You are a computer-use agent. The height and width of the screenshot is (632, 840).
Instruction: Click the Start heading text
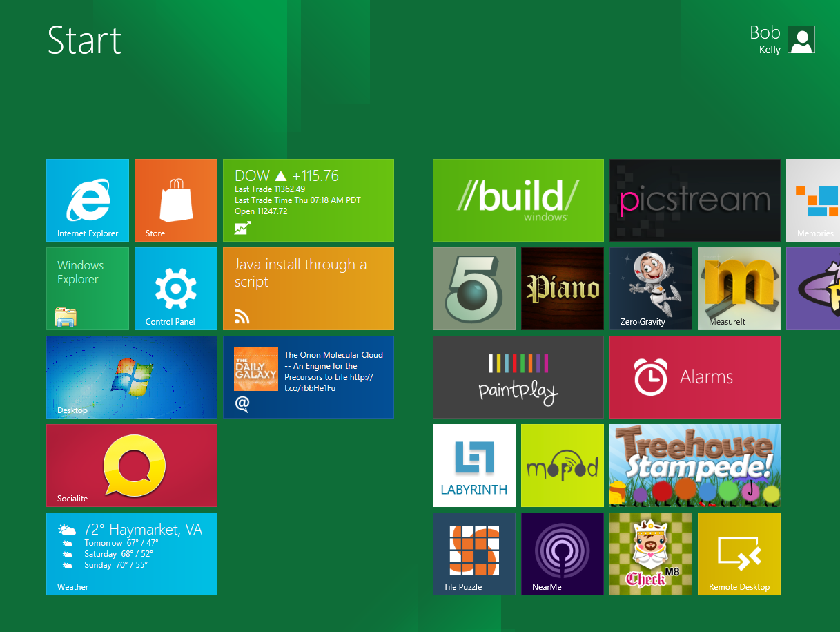coord(84,40)
